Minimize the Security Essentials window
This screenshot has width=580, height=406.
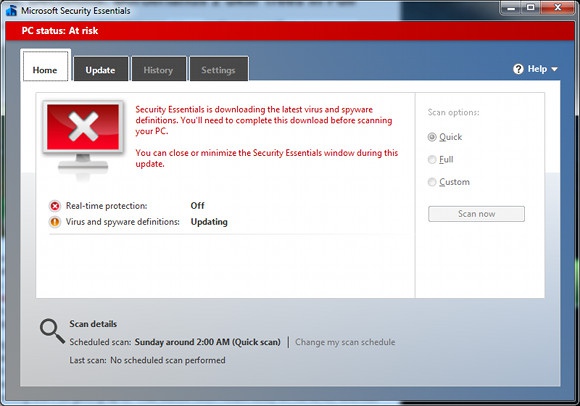point(511,8)
